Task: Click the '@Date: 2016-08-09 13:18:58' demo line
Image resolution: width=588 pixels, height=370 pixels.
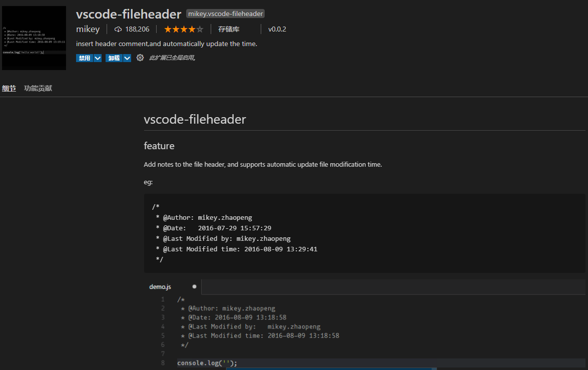Action: coord(234,317)
